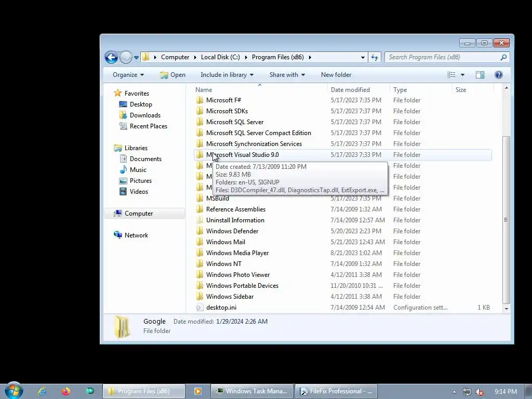Click the Refresh button in the address bar
532x399 pixels.
[375, 57]
